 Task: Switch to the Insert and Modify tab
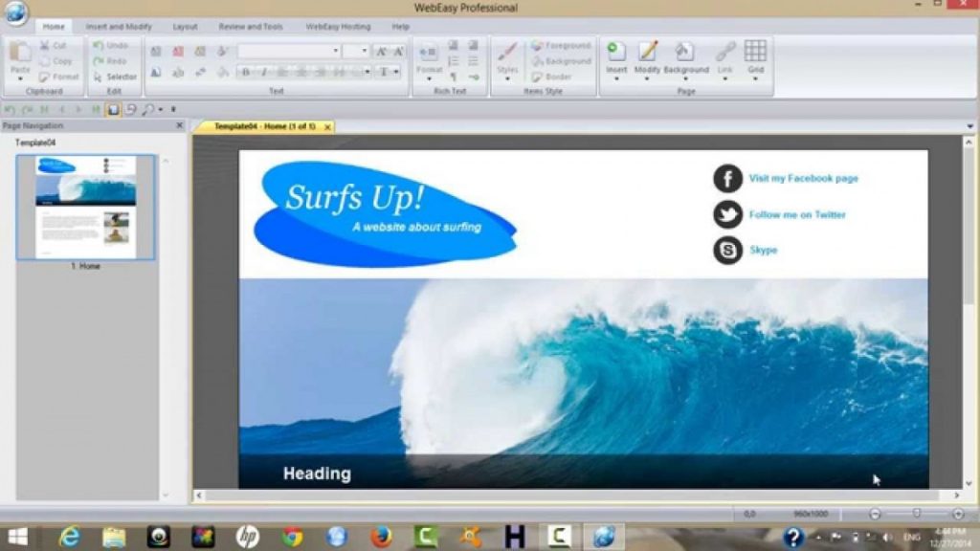pyautogui.click(x=119, y=27)
